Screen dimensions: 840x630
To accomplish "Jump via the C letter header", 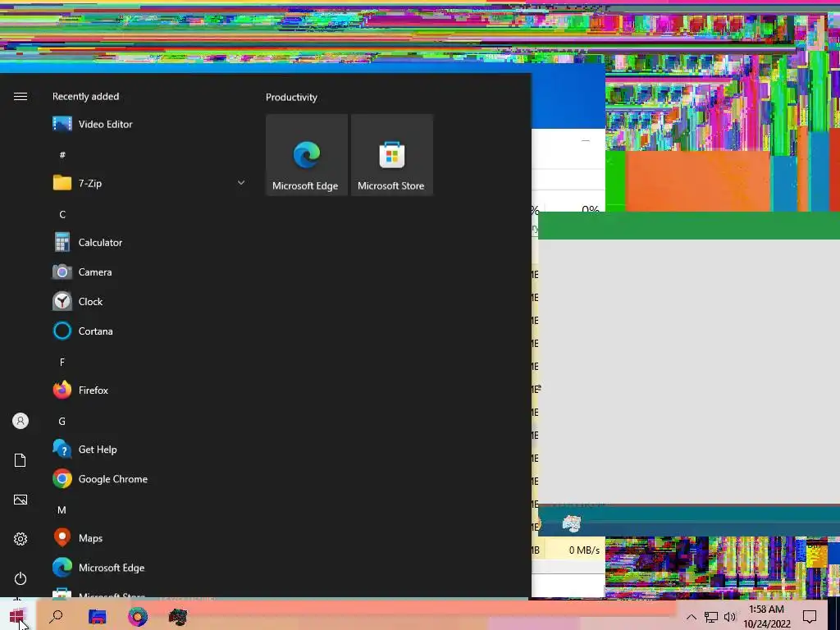I will click(62, 214).
